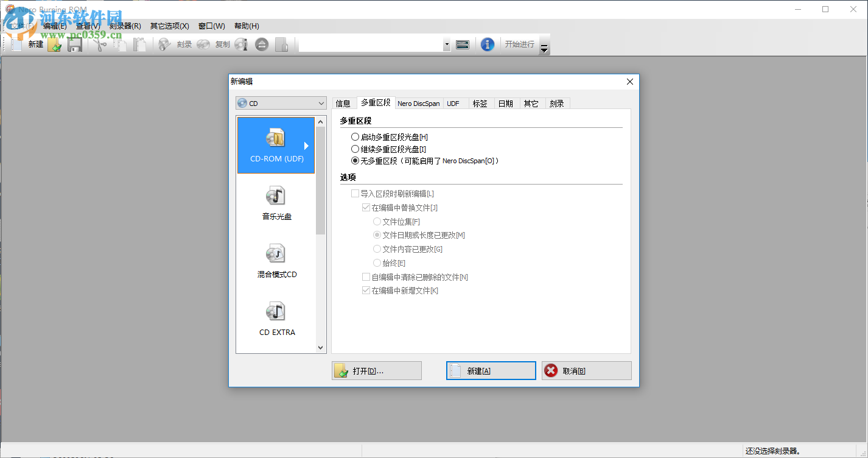Open the 帮助(H) menu
868x458 pixels.
pos(247,26)
